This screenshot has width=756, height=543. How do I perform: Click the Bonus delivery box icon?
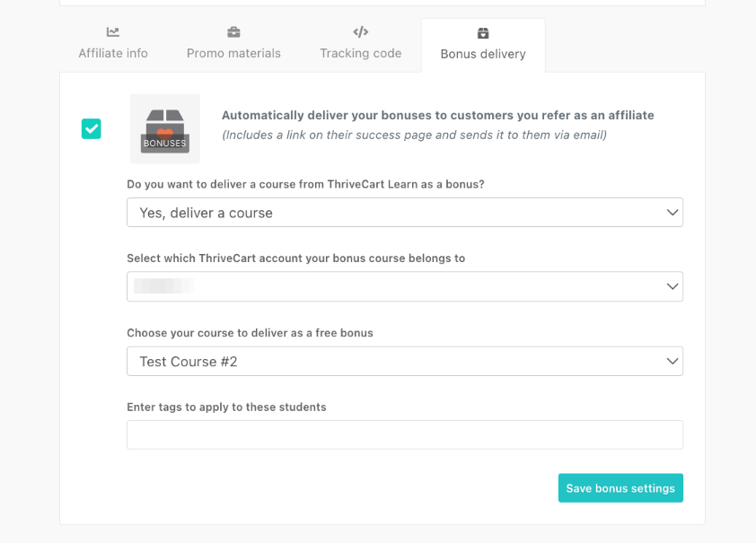click(483, 33)
